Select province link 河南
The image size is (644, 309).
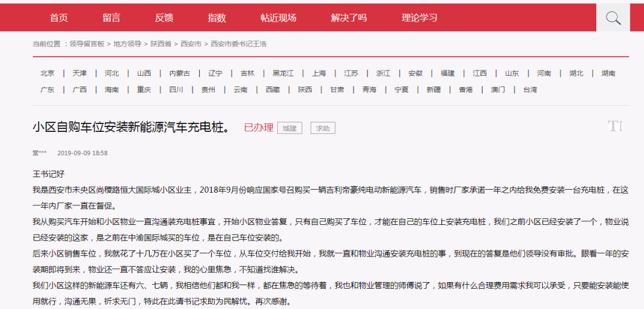544,73
